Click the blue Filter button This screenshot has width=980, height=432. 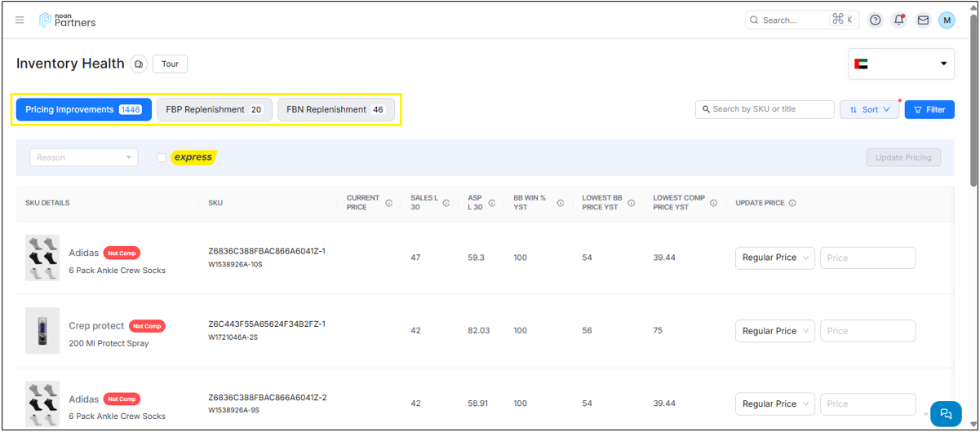click(x=929, y=109)
